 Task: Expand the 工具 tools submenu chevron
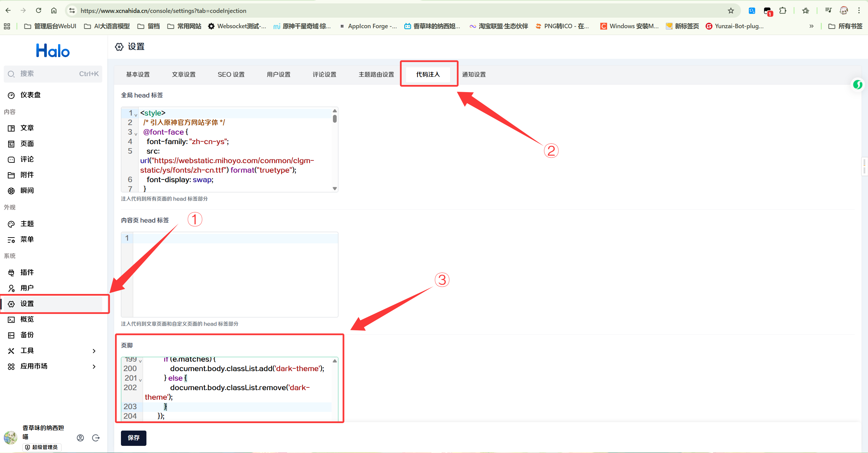(94, 351)
